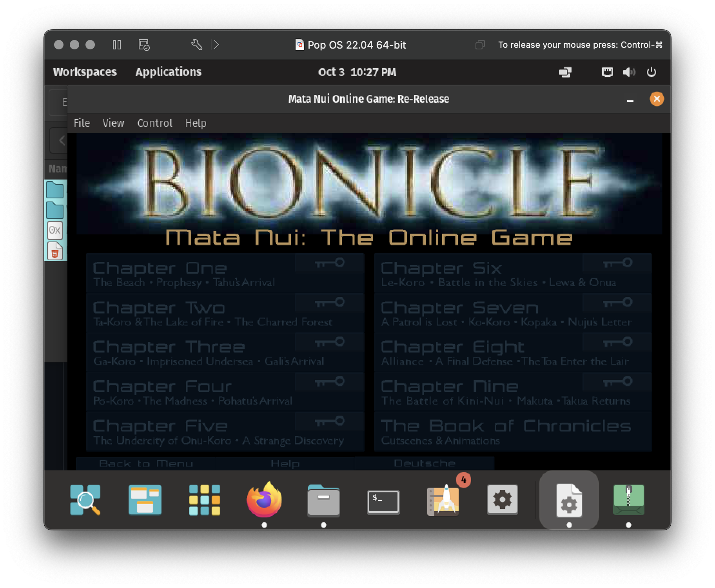Open the Files app from the dock
This screenshot has width=715, height=588.
pos(323,501)
